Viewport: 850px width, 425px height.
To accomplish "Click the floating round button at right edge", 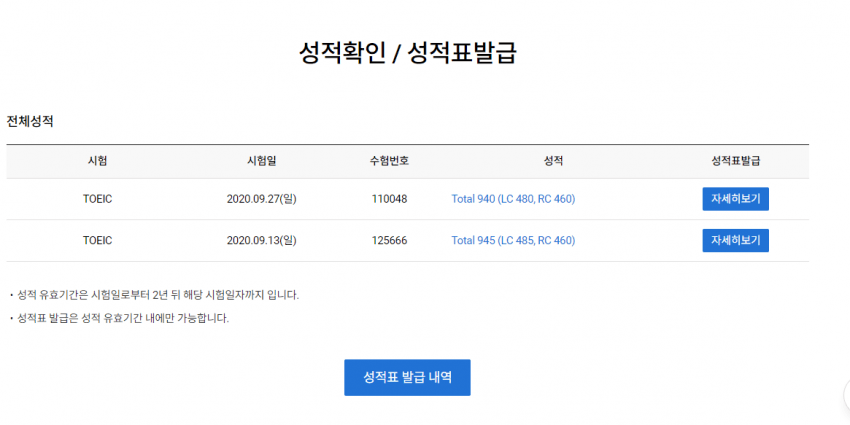I will (846, 396).
